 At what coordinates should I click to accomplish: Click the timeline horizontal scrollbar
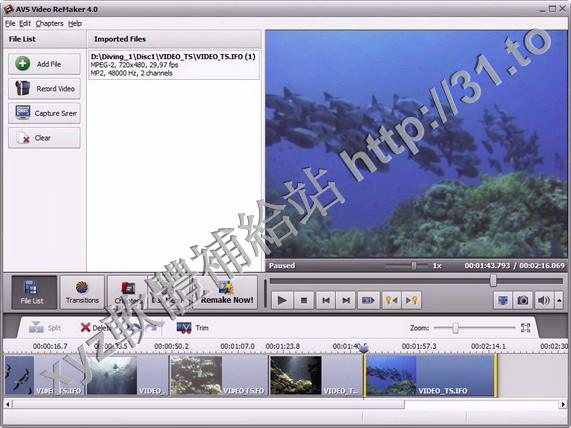coord(208,404)
